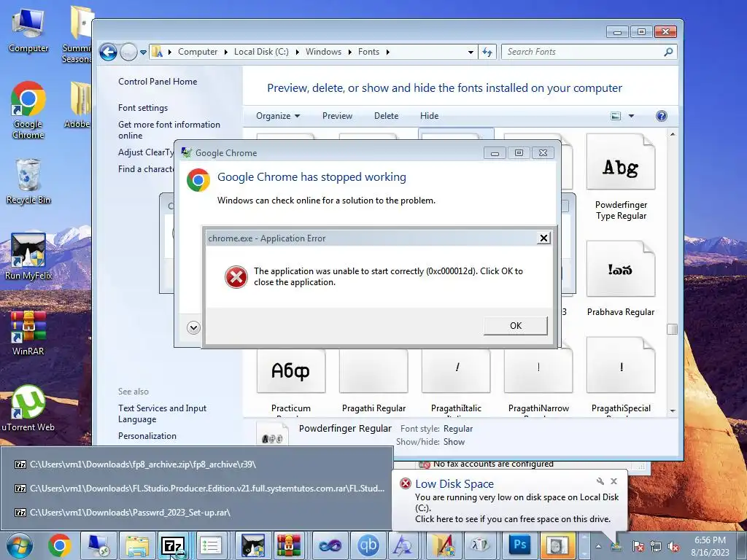Open the Organize menu
Image resolution: width=747 pixels, height=560 pixels.
click(278, 116)
